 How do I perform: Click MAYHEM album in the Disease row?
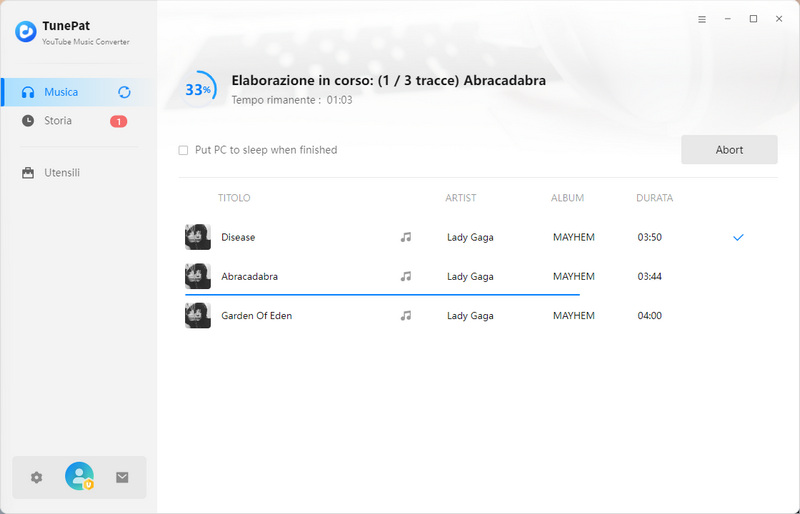(x=574, y=237)
